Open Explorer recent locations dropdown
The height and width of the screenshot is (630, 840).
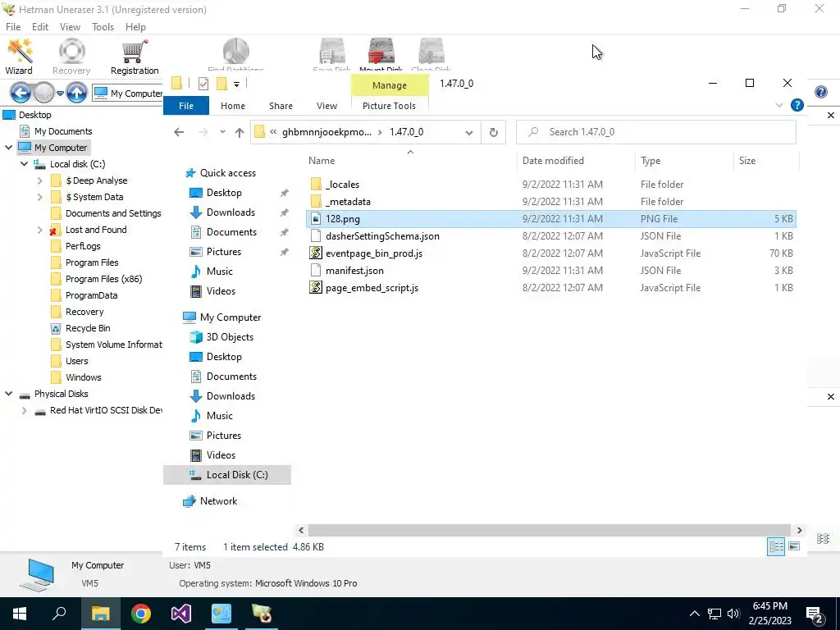click(222, 132)
